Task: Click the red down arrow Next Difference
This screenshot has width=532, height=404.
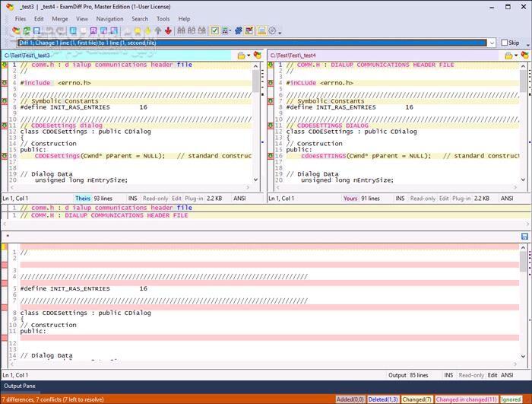Action: tap(167, 31)
